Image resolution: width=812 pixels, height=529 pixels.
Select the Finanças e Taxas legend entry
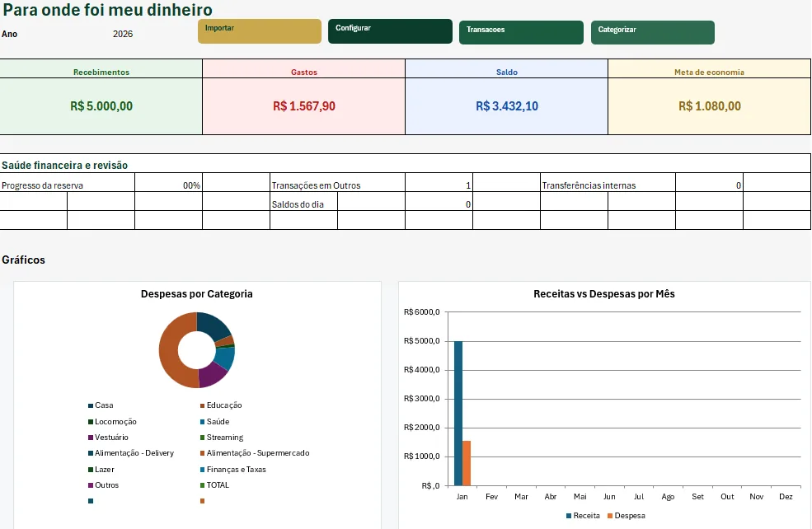coord(233,470)
